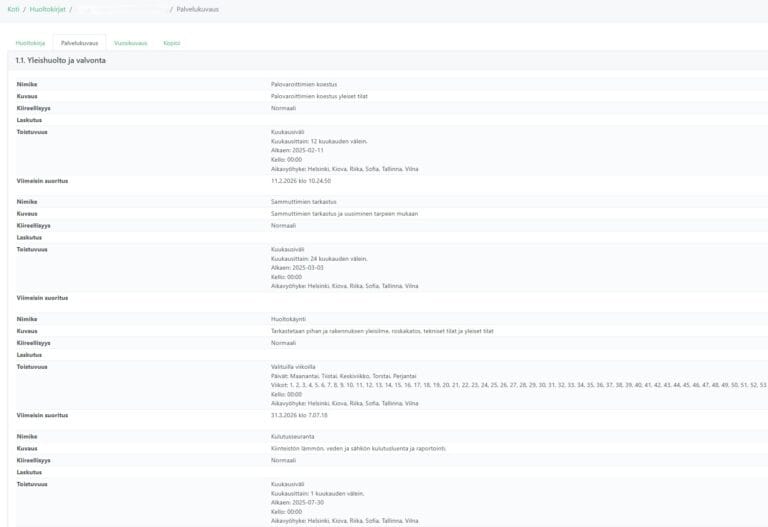Switch to the Kopioi tab
The image size is (768, 527).
point(172,43)
